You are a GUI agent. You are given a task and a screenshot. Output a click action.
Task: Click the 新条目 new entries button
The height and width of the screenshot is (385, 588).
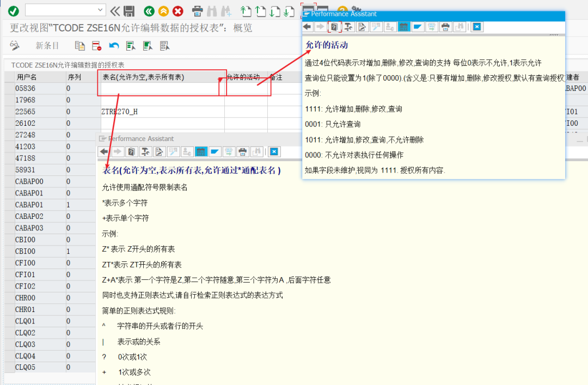click(47, 45)
